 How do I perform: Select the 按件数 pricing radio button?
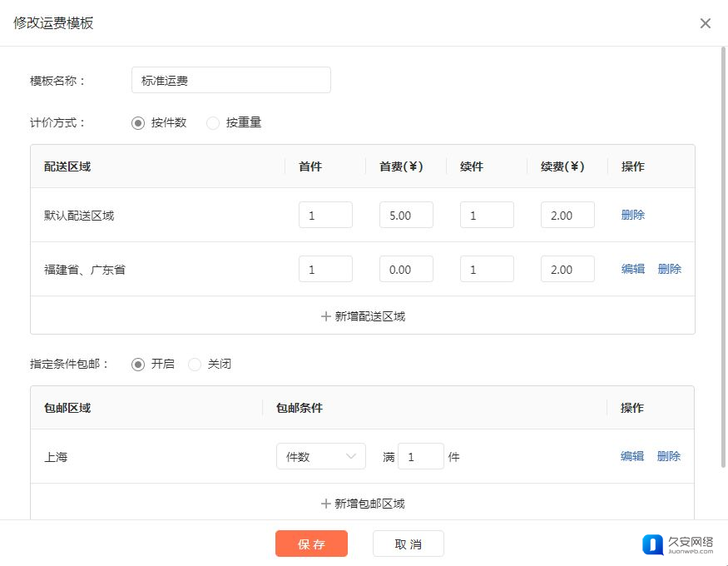tap(138, 123)
